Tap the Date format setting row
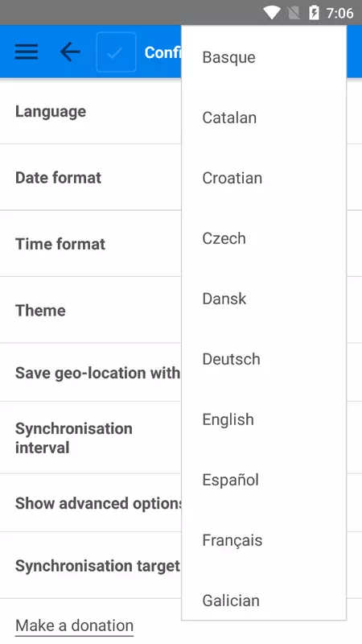This screenshot has width=362, height=644. 181,177
